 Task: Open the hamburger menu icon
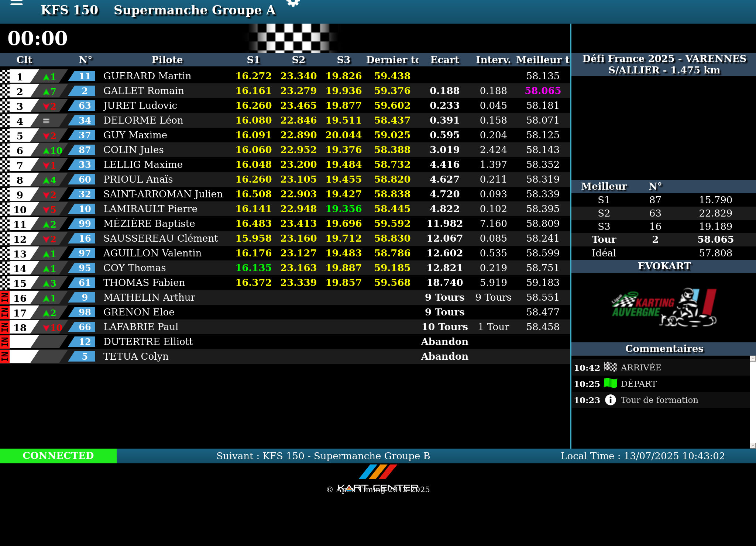click(16, 3)
